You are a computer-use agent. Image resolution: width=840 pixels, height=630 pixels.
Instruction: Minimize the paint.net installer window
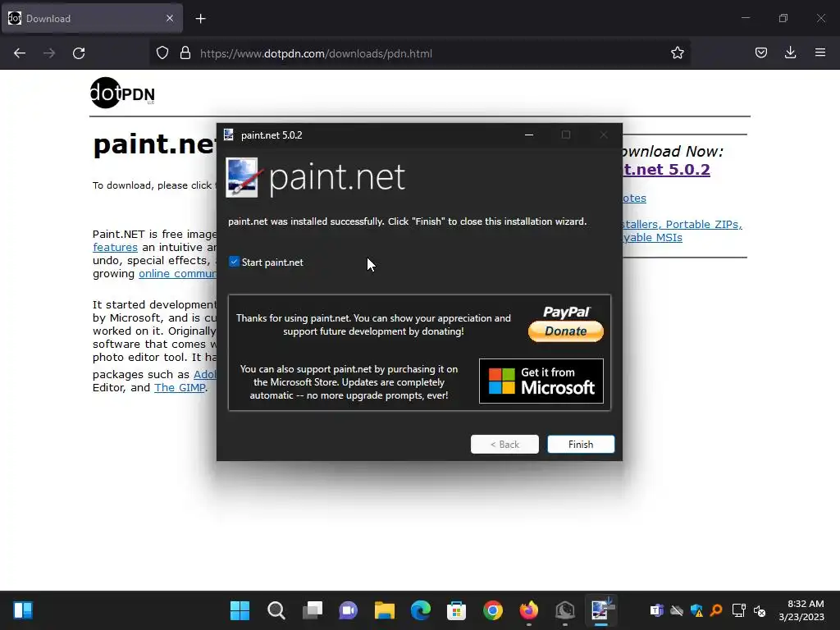529,135
